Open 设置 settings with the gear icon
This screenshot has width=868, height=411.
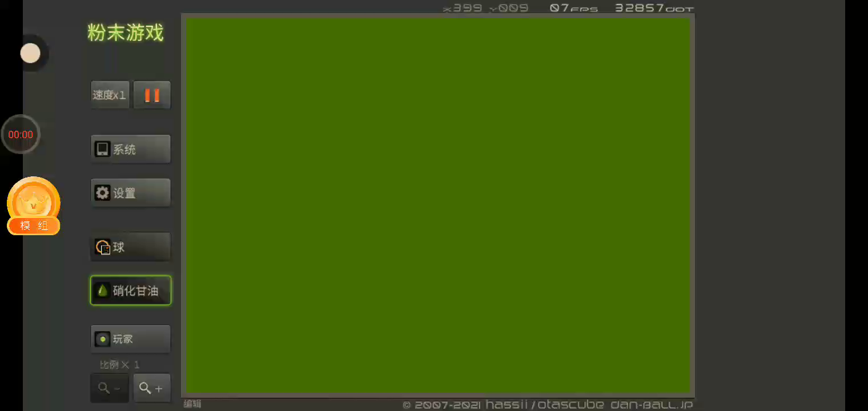point(131,193)
